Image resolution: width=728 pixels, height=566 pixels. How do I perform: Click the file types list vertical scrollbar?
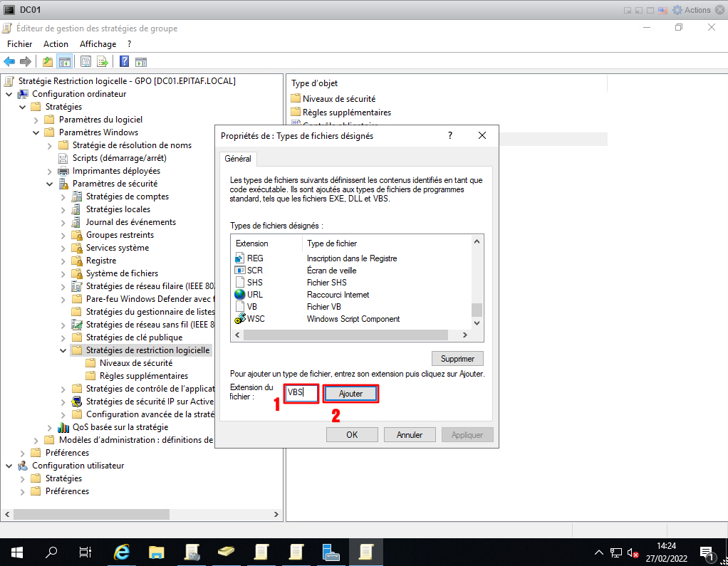477,285
